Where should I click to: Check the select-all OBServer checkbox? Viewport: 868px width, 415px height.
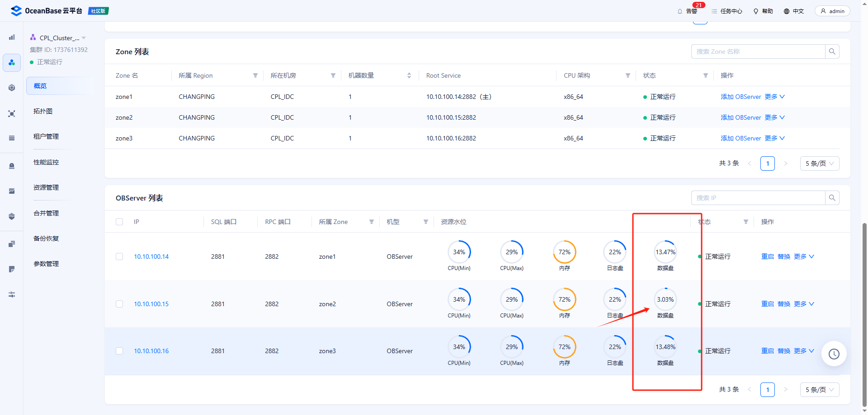point(119,222)
